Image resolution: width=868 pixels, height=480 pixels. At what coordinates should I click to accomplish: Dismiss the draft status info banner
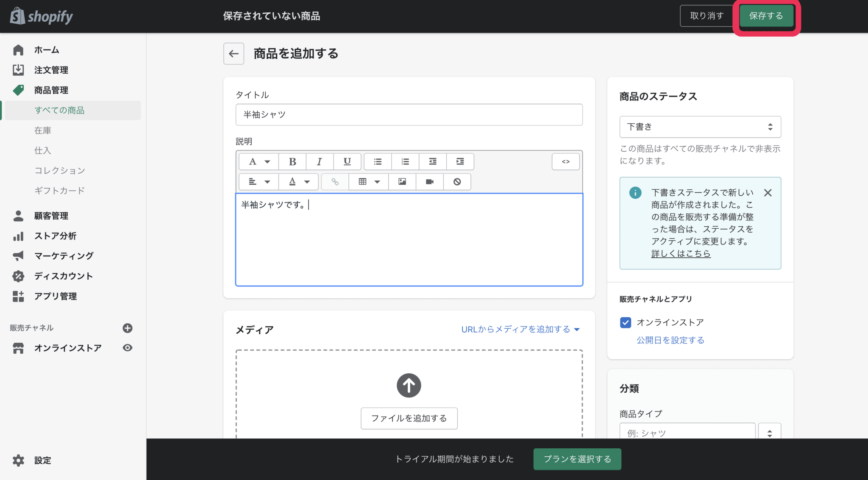tap(768, 193)
